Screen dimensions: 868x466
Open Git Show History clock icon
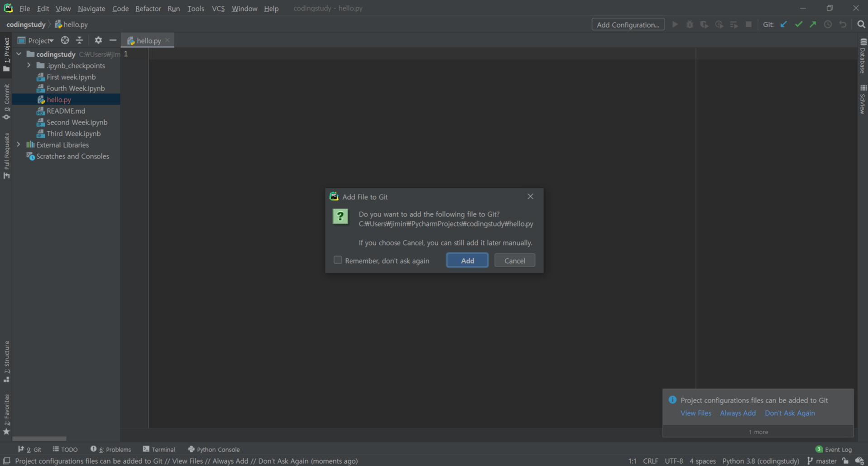pos(828,24)
